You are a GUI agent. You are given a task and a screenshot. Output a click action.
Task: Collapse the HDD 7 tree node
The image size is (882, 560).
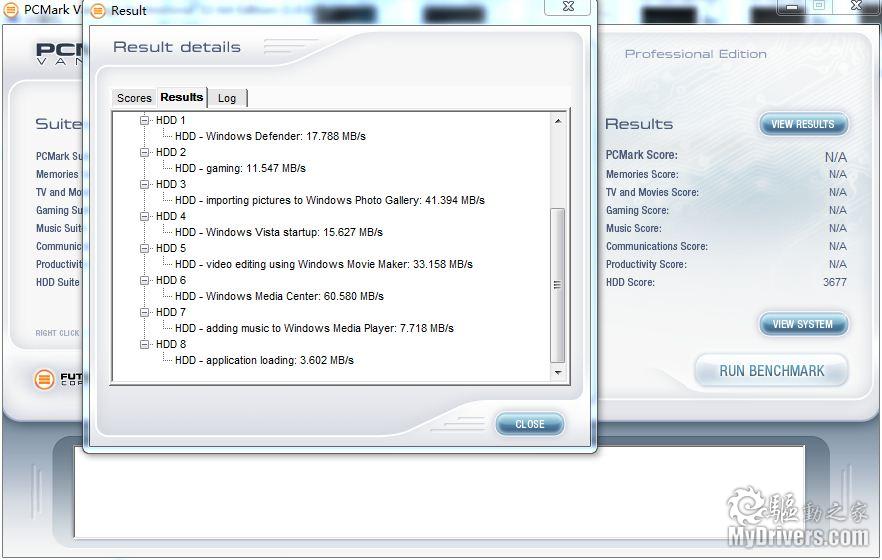[145, 312]
